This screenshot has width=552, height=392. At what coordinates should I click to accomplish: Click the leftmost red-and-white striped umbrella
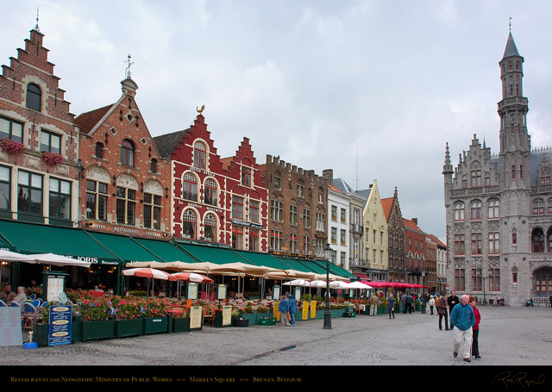[147, 273]
